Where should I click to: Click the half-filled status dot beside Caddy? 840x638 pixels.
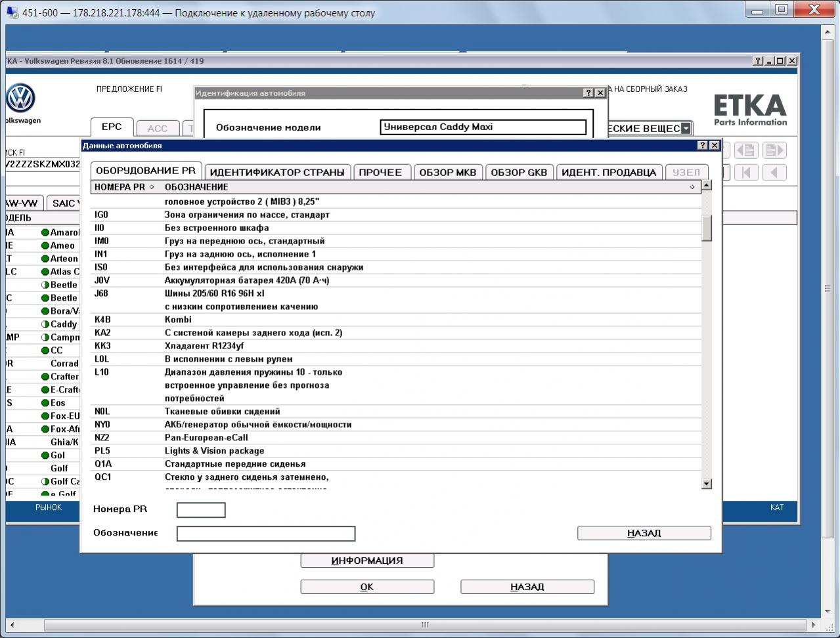coord(45,324)
